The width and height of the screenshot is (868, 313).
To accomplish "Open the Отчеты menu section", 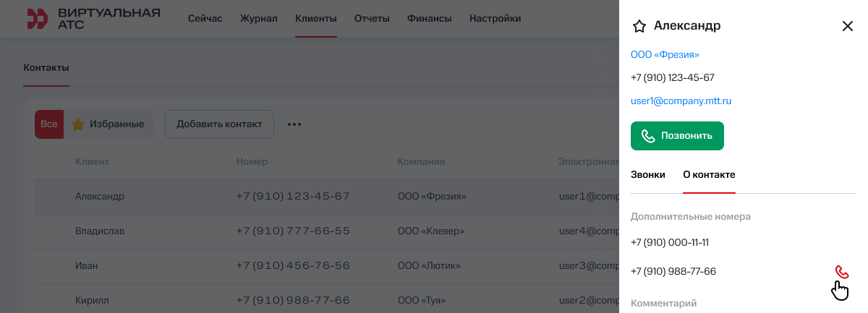I will pyautogui.click(x=372, y=19).
